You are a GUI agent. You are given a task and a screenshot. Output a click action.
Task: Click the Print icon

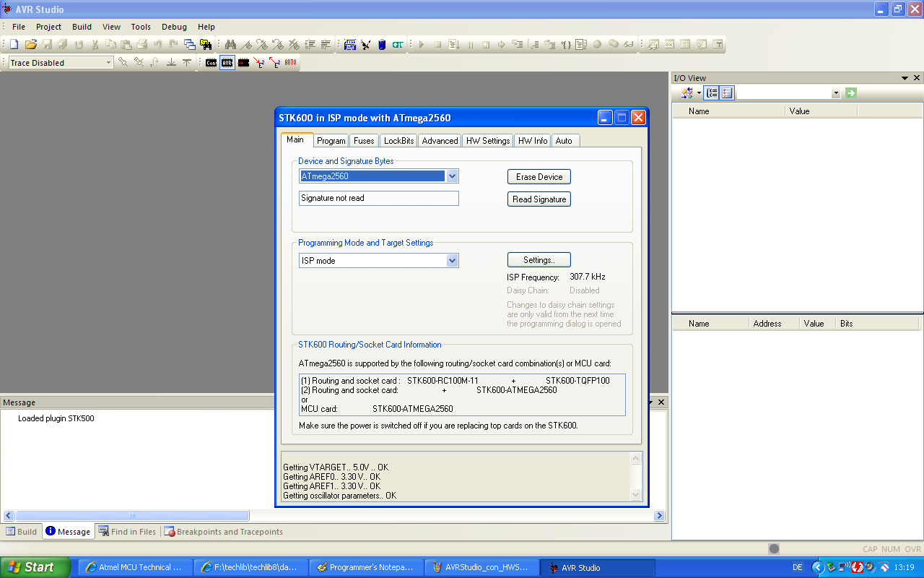[142, 45]
